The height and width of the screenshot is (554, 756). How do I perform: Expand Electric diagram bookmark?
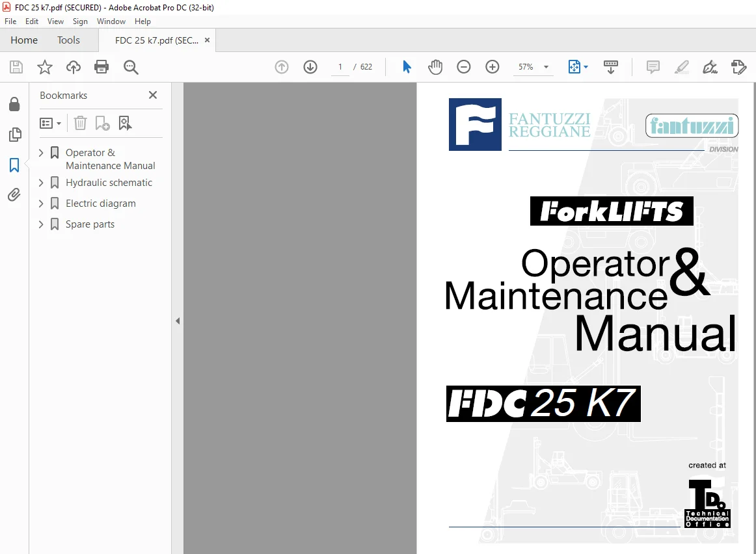pos(41,204)
